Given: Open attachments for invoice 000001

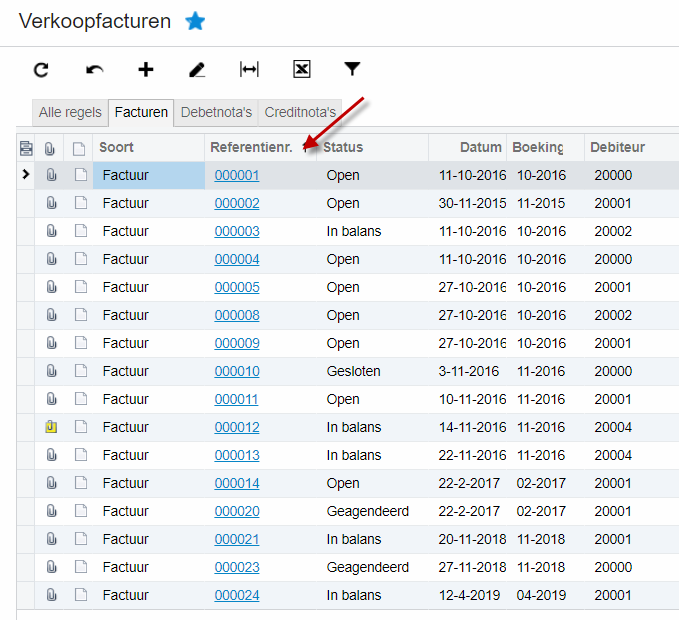Looking at the screenshot, I should [x=51, y=175].
